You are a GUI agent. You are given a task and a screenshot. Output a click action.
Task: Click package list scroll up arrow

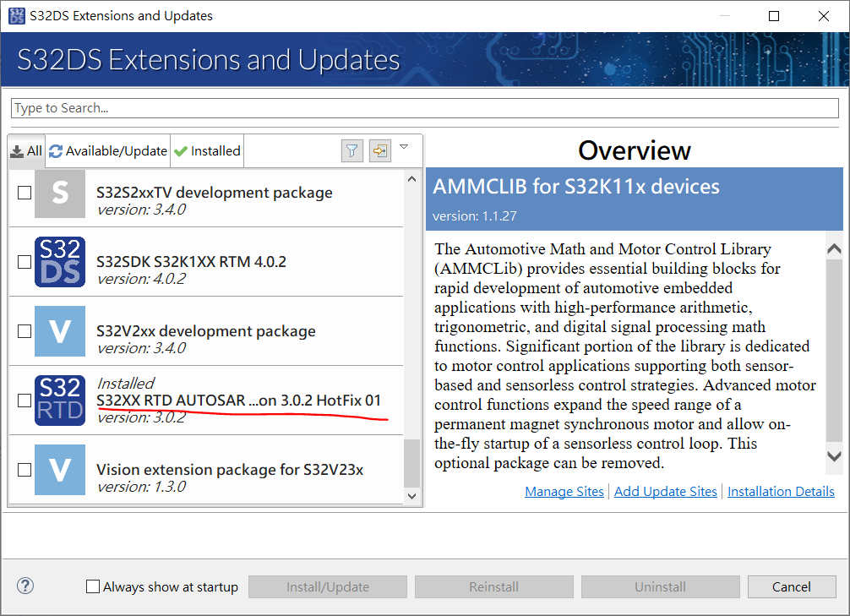412,179
